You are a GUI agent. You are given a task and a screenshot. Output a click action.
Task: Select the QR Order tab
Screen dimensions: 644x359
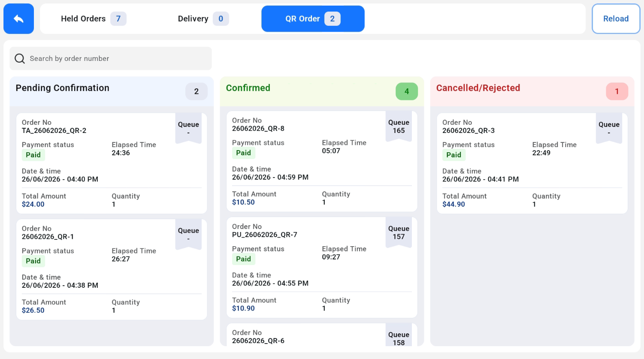point(313,19)
